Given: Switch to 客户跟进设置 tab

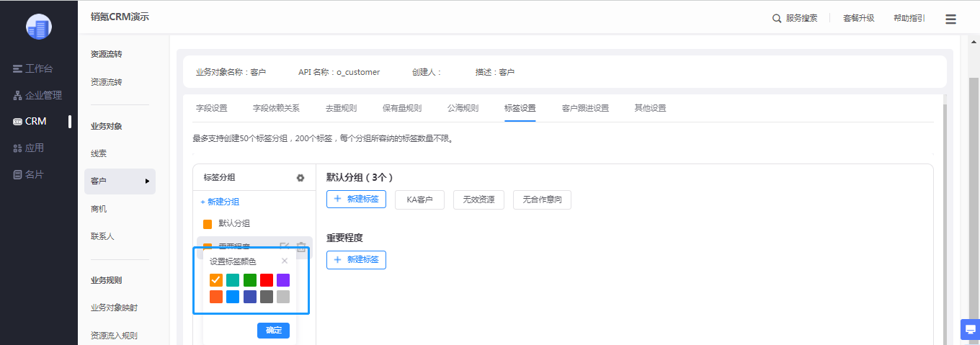Looking at the screenshot, I should pyautogui.click(x=585, y=108).
